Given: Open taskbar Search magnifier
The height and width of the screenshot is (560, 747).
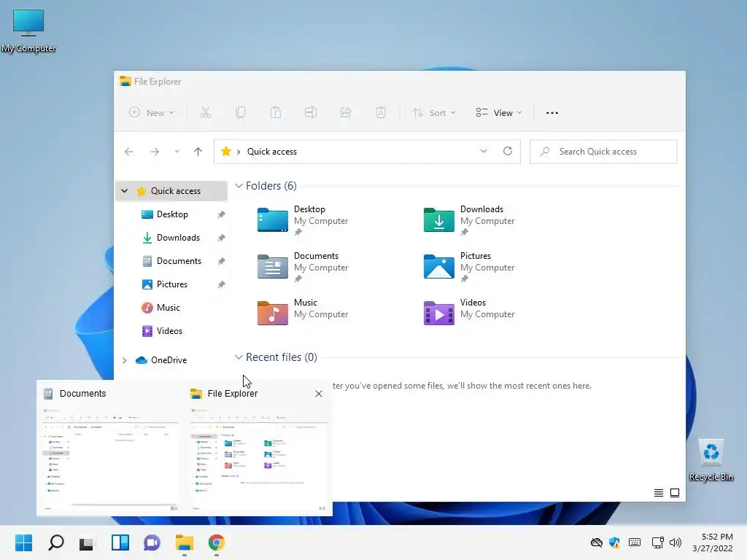Looking at the screenshot, I should (55, 542).
